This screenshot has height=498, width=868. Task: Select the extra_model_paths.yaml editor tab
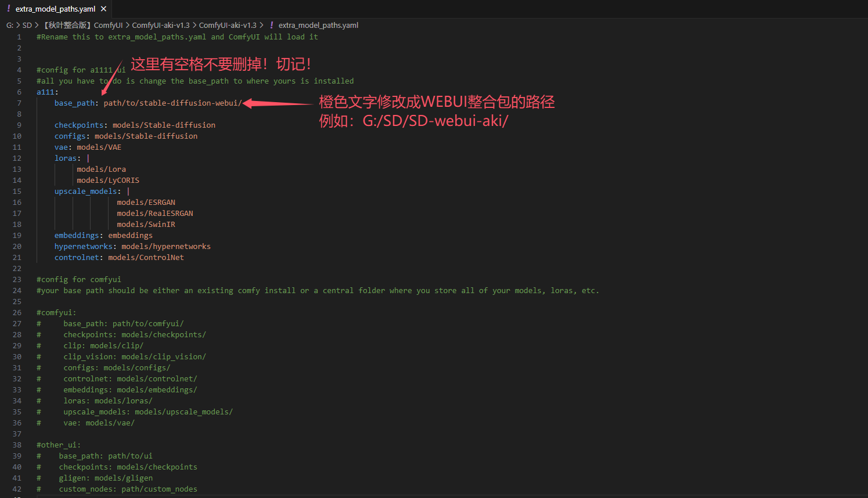(x=56, y=9)
